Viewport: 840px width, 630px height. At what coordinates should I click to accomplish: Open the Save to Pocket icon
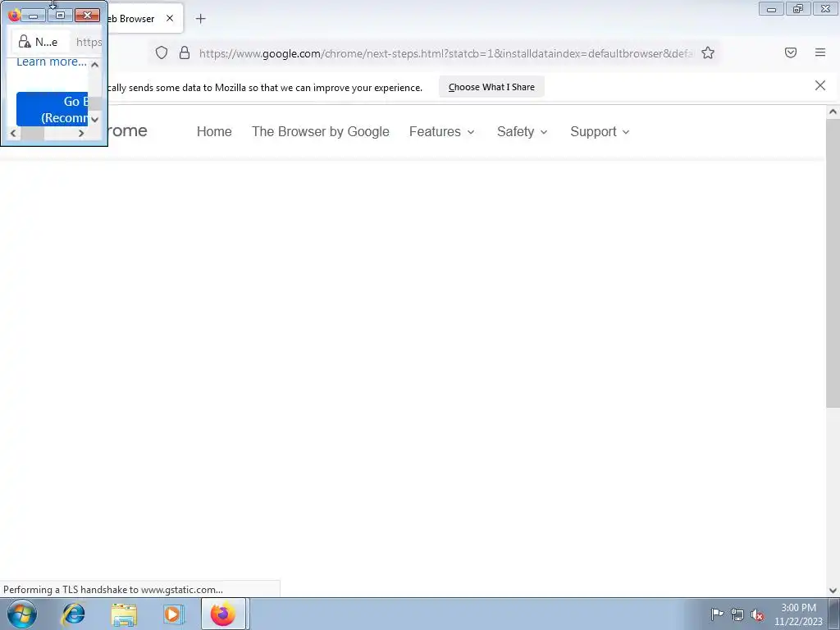tap(790, 52)
